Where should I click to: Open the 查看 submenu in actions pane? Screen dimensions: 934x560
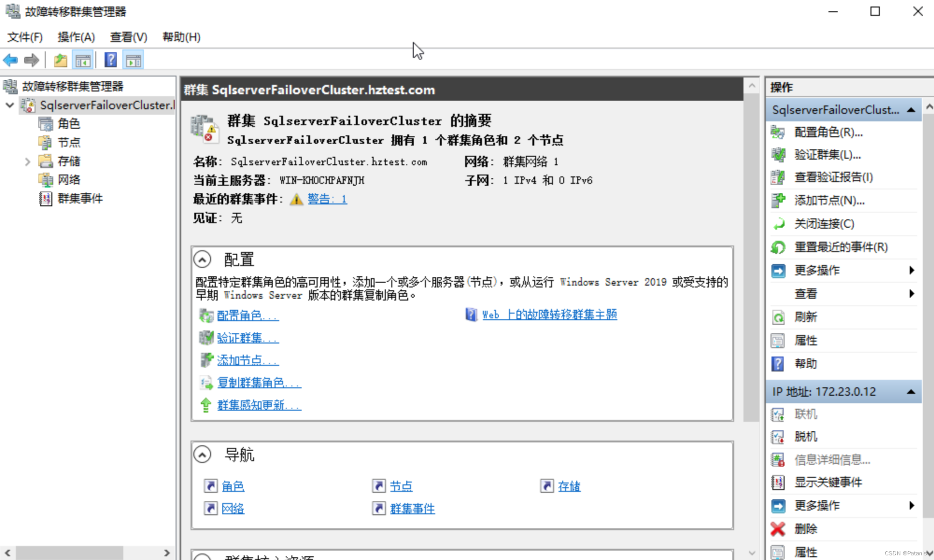pyautogui.click(x=843, y=294)
